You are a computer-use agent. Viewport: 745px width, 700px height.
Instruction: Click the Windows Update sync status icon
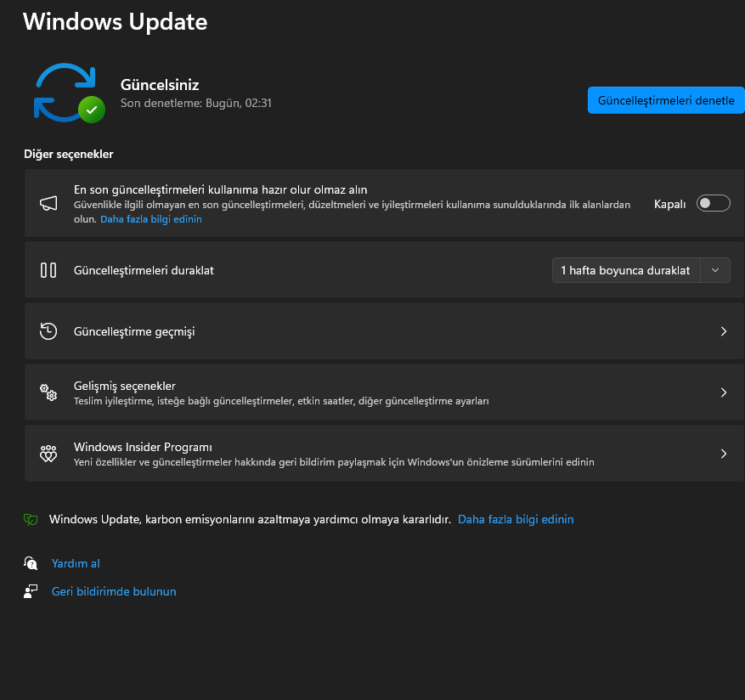68,93
